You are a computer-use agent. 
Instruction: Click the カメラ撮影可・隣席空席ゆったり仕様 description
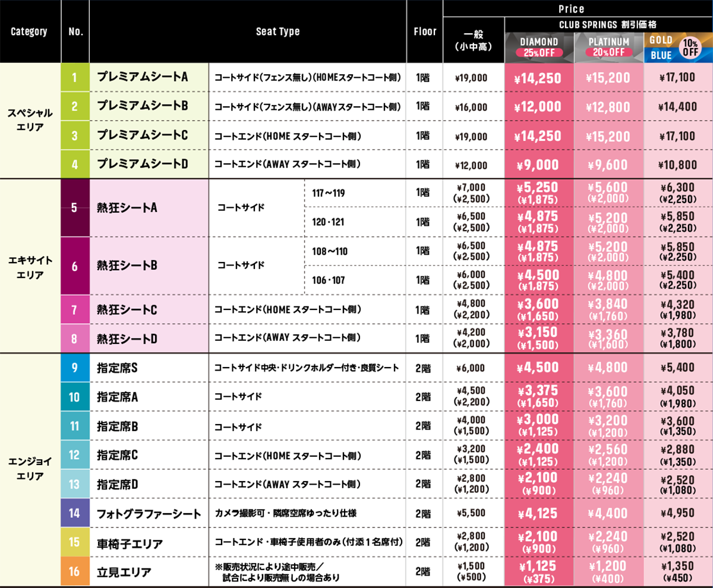point(285,514)
